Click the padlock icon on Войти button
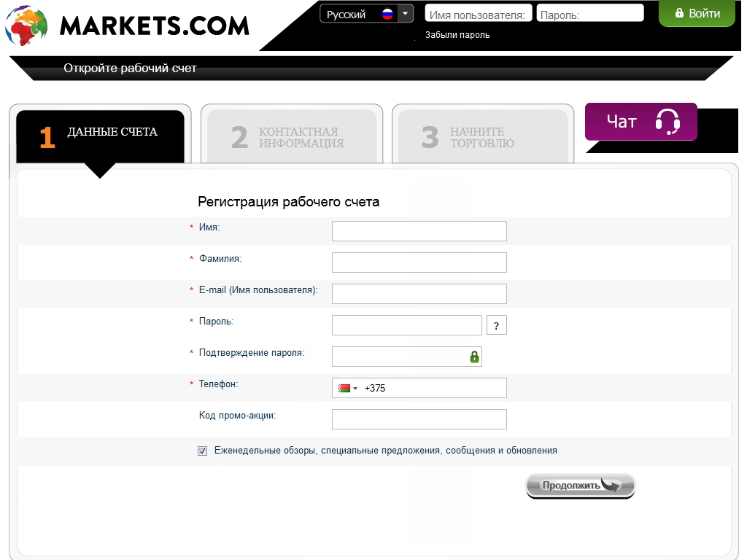 point(679,13)
